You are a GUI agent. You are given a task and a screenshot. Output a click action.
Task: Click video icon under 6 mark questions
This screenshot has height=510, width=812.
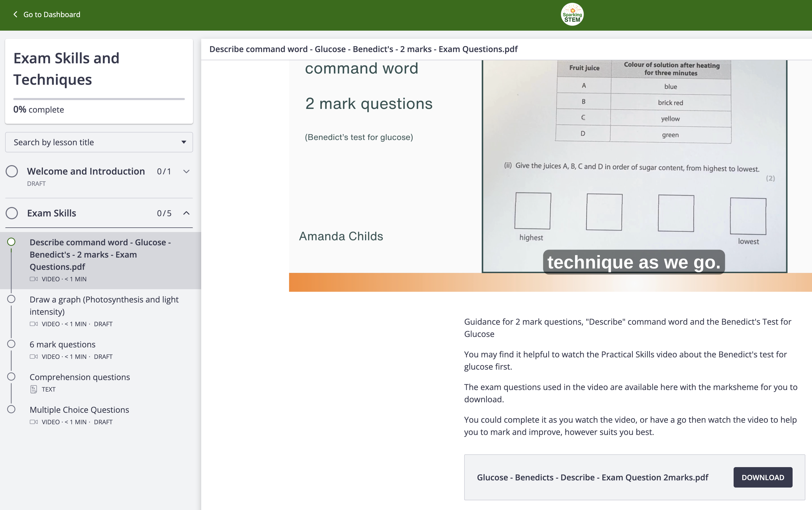click(33, 357)
